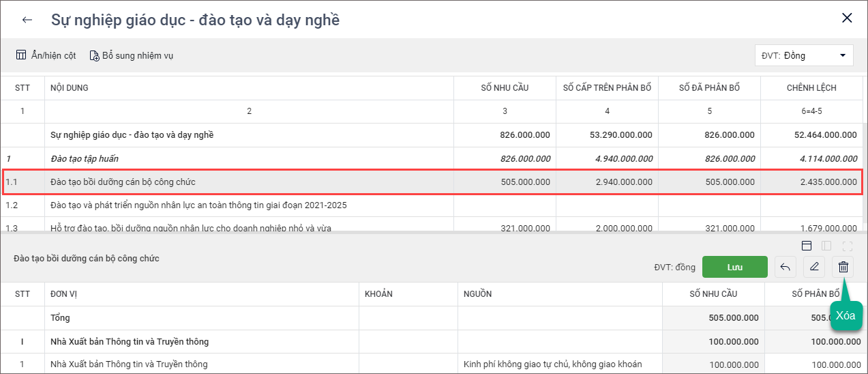
Task: Click the Ẩn/hiện cột column icon
Action: coord(21,55)
